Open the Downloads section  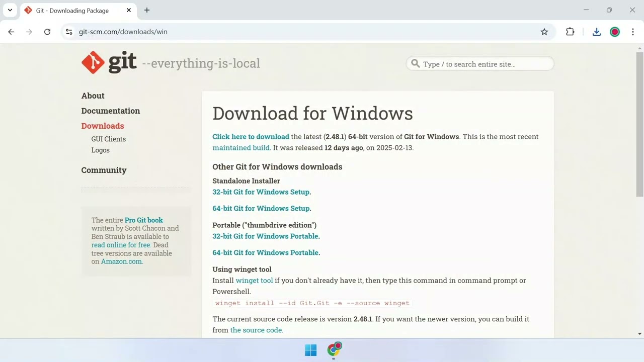103,126
